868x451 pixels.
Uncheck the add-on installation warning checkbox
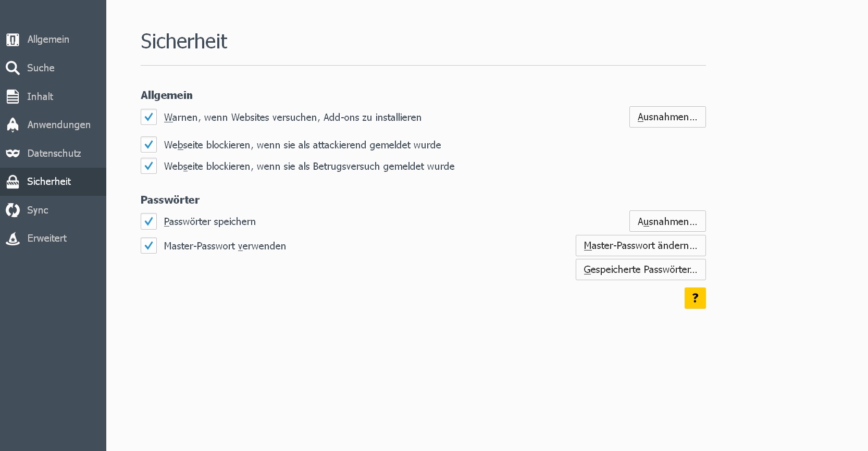pos(149,117)
